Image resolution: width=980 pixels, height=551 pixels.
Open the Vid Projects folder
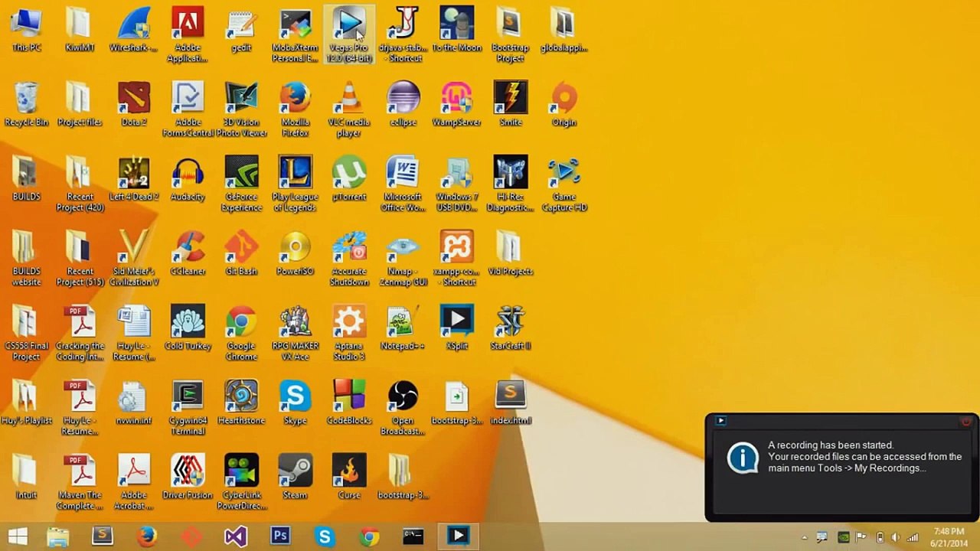point(511,253)
